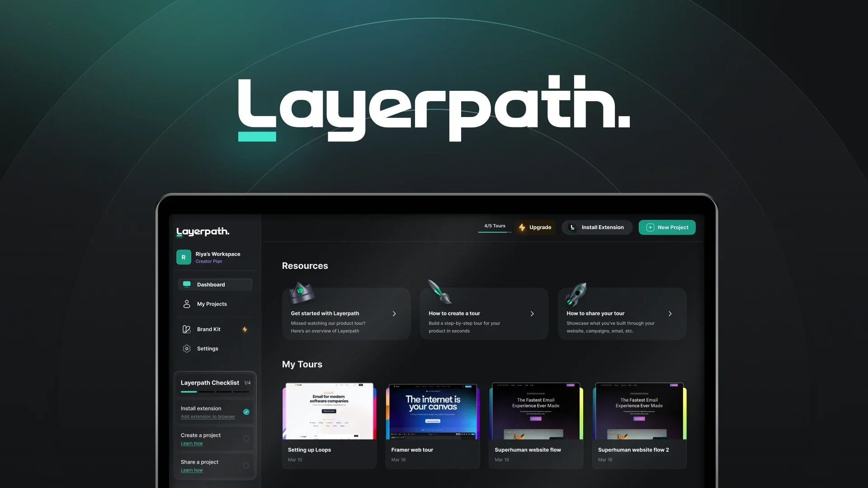Click the plus icon inside New Project button
868x488 pixels.
[650, 228]
